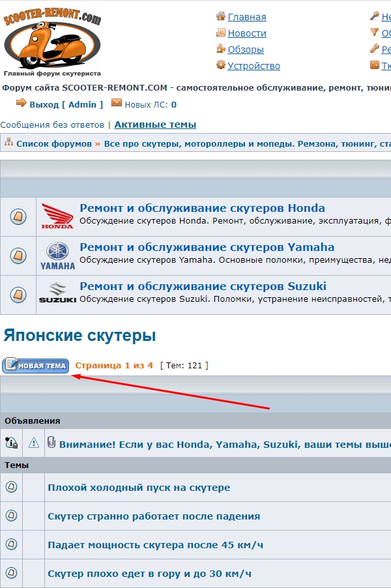391x588 pixels.
Task: Click the envelope icon for new messages
Action: point(117,103)
